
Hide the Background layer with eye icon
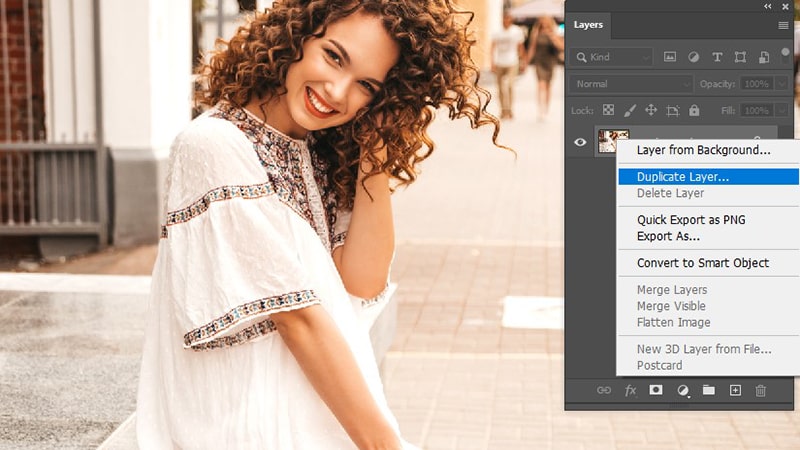pos(580,142)
